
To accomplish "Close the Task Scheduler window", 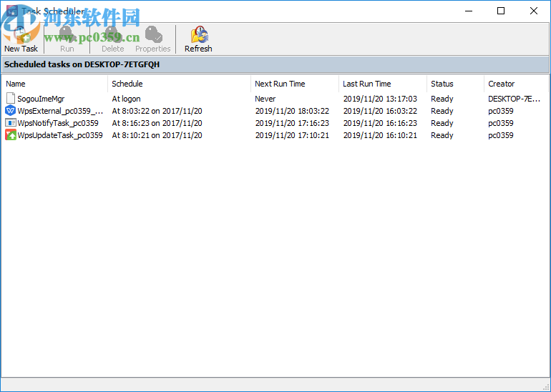I will click(533, 11).
